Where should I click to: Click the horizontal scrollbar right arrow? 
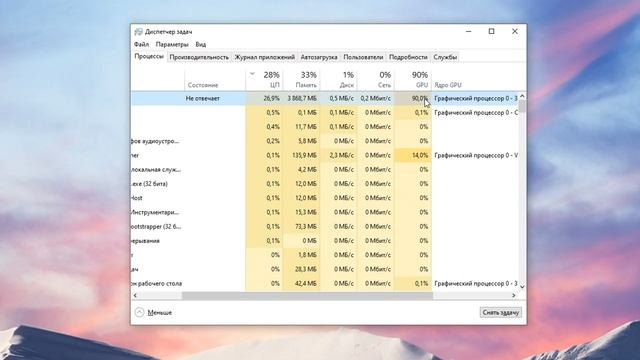(x=514, y=295)
